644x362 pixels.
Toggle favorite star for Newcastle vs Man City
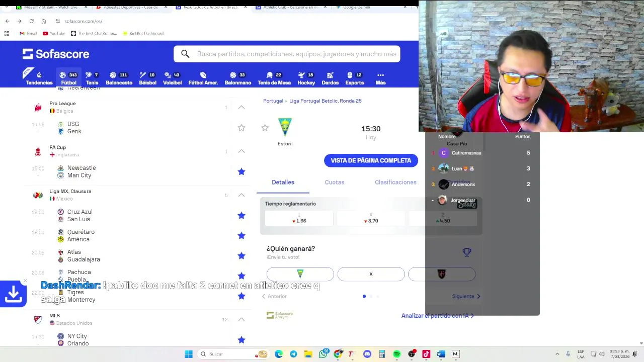coord(242,171)
